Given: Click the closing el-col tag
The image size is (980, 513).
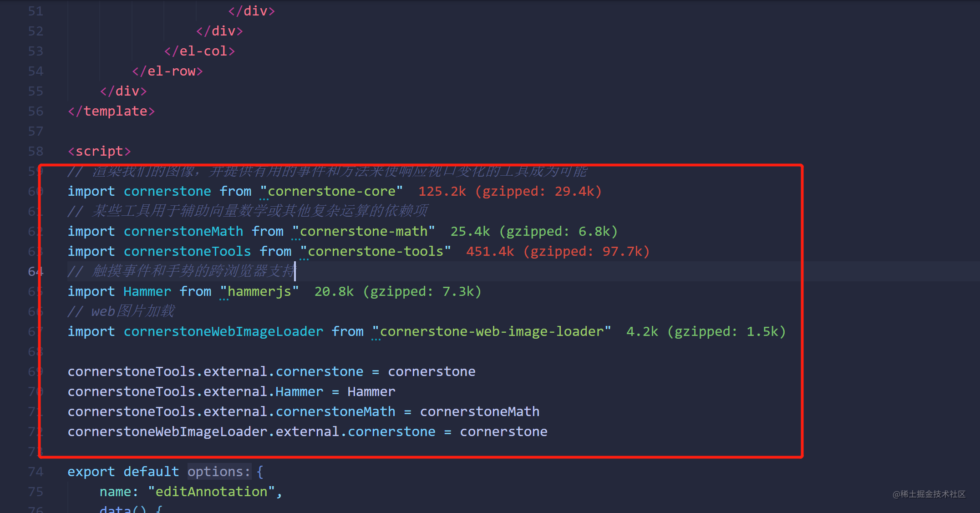Looking at the screenshot, I should click(200, 51).
